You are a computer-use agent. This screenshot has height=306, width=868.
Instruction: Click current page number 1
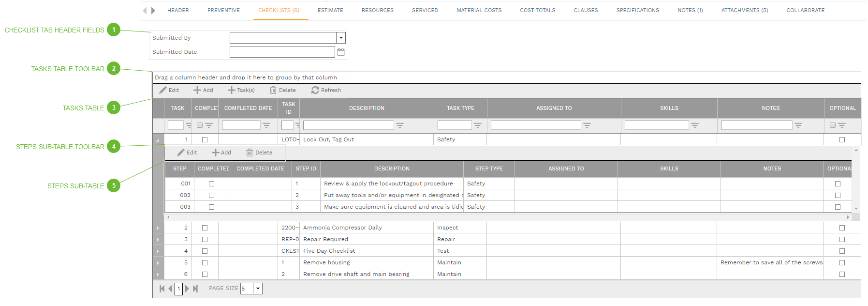179,289
